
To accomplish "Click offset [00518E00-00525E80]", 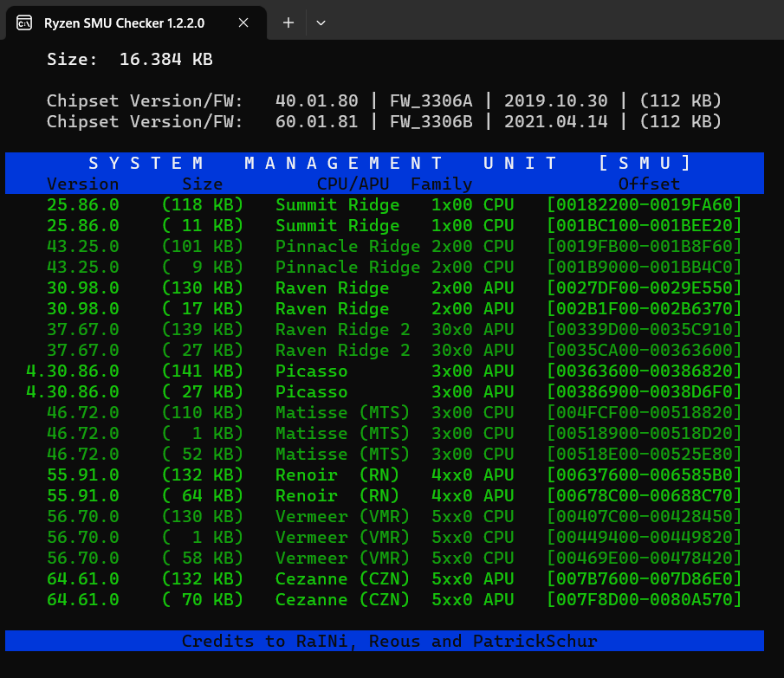I will point(644,455).
